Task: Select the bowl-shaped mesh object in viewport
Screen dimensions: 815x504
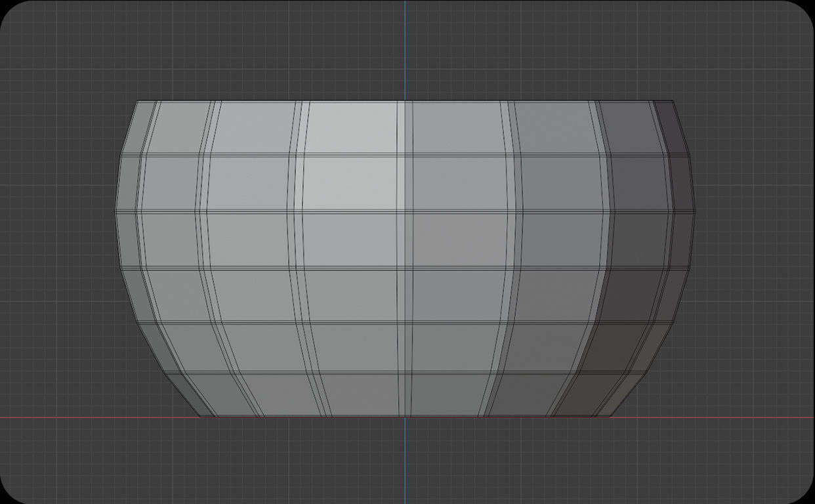Action: coord(405,259)
